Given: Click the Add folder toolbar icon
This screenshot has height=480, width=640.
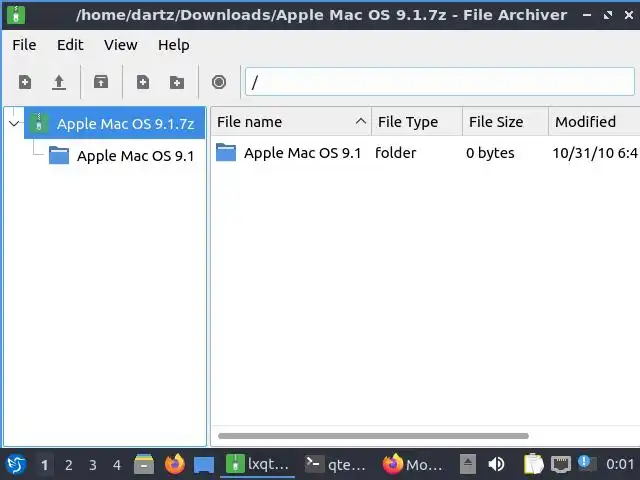Looking at the screenshot, I should click(177, 82).
